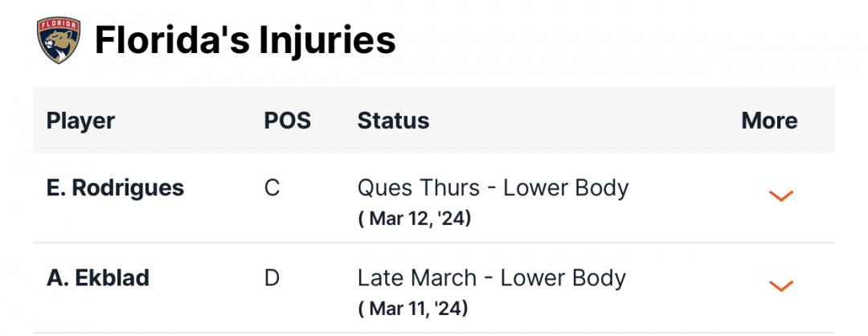Click the Mar 11, '24 date

(413, 309)
